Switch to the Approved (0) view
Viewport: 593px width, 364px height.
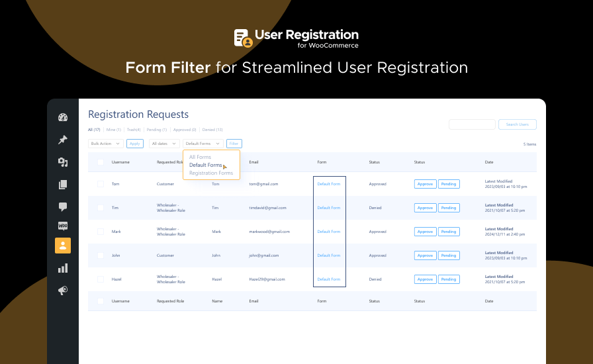click(185, 130)
